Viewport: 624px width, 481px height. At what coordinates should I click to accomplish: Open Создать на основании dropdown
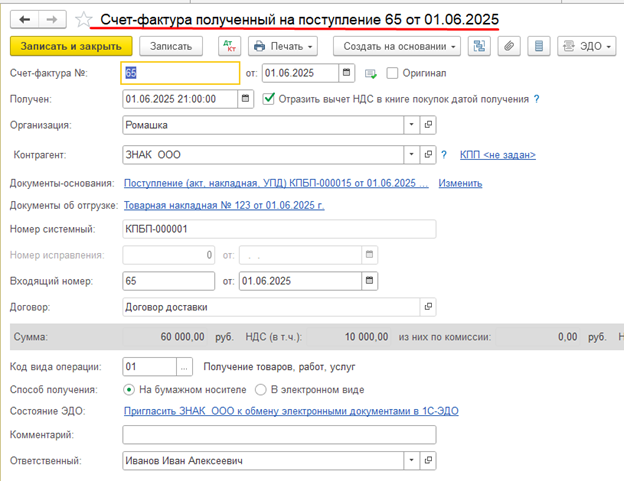pyautogui.click(x=397, y=46)
